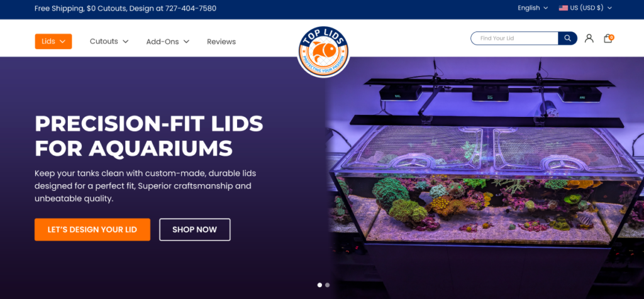The height and width of the screenshot is (299, 644).
Task: Click the Top Lids fish logo
Action: point(323,52)
